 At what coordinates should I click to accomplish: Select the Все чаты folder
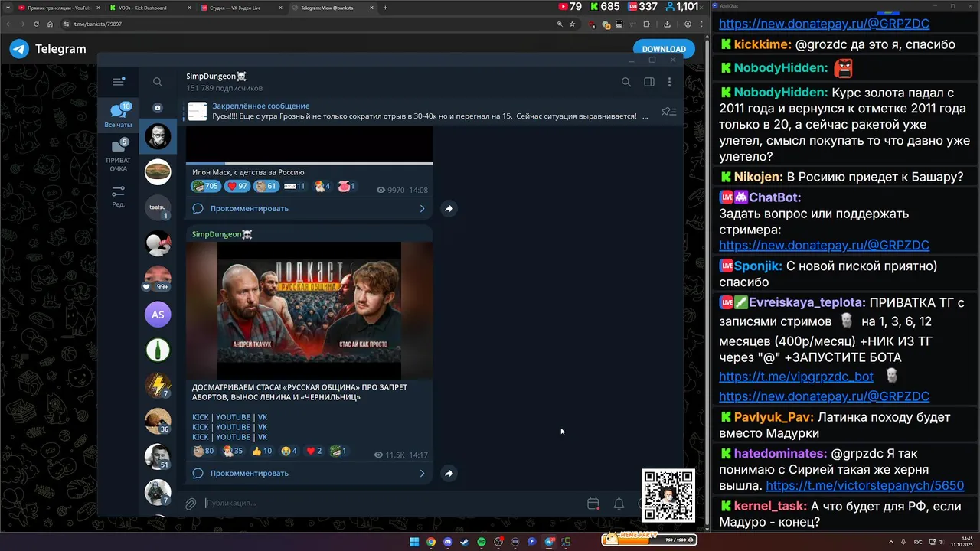[x=119, y=116]
